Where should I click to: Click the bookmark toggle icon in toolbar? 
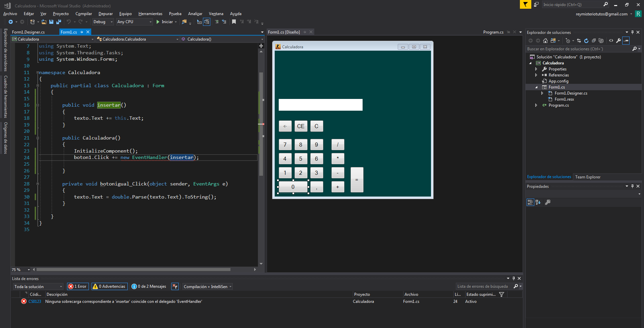[x=234, y=22]
